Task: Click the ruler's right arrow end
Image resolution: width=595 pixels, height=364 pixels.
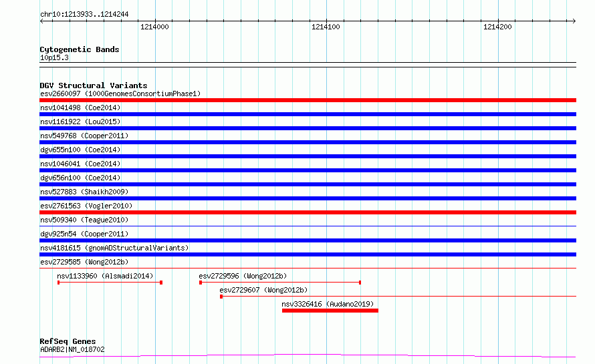Action: point(574,21)
